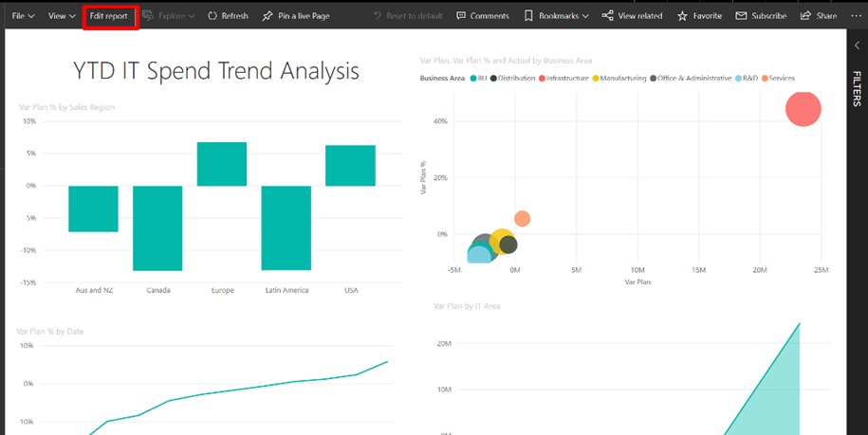
Task: Click the explore icon beside Explore
Action: click(x=148, y=16)
